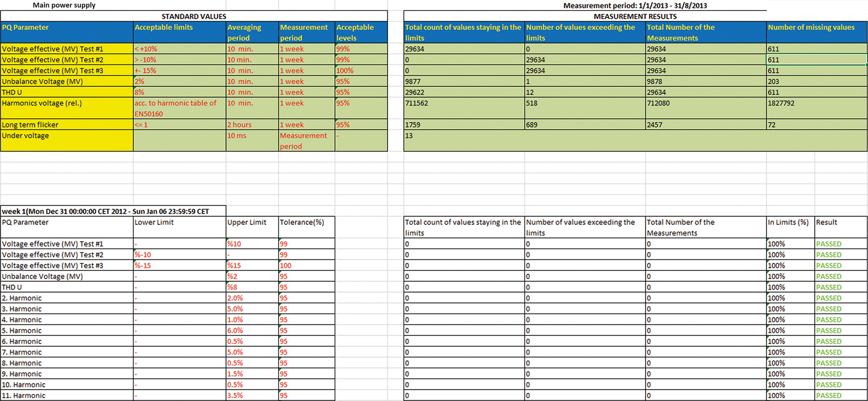
Task: Select the '10. Harmonic' row label
Action: [67, 385]
